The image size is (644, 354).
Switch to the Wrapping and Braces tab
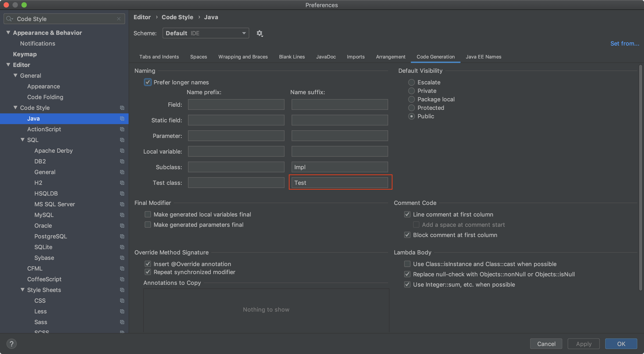tap(243, 57)
